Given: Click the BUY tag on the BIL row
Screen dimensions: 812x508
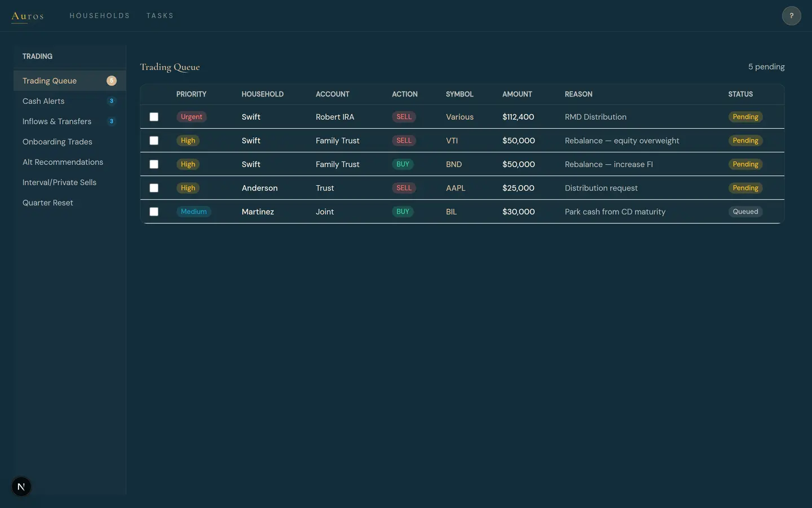Looking at the screenshot, I should (403, 212).
